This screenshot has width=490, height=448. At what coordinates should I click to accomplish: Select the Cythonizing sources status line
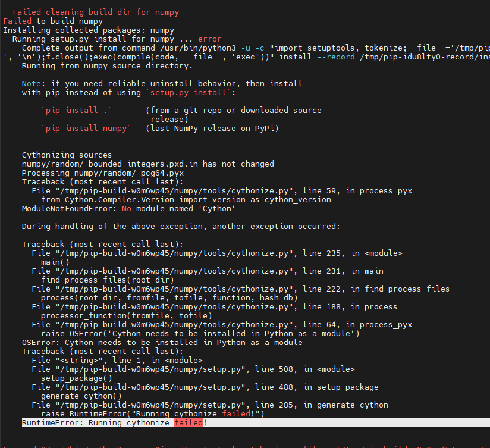(x=67, y=155)
